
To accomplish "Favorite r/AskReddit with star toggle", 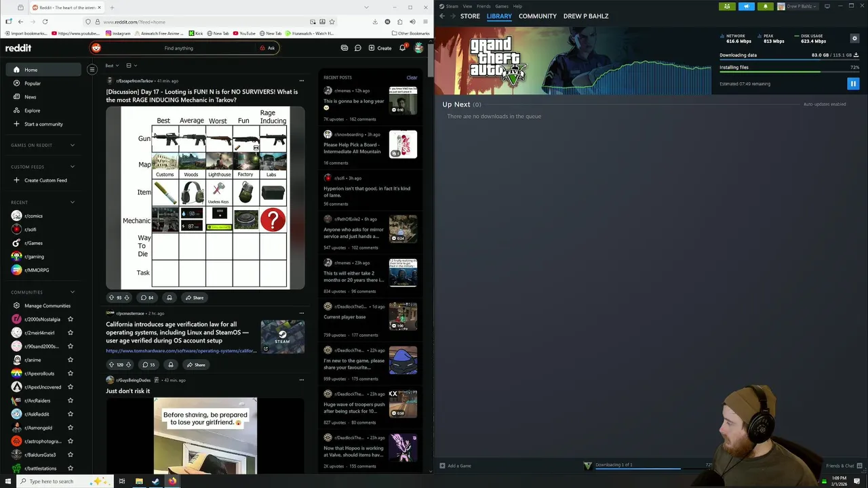I will pos(71,414).
